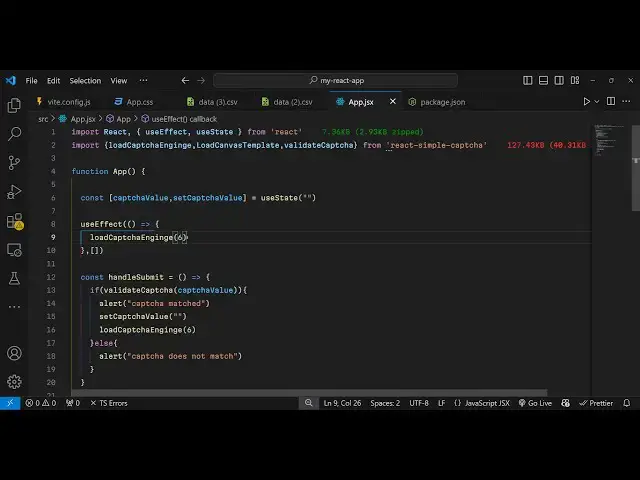Open the Testing flask view
The width and height of the screenshot is (640, 480).
pyautogui.click(x=14, y=279)
